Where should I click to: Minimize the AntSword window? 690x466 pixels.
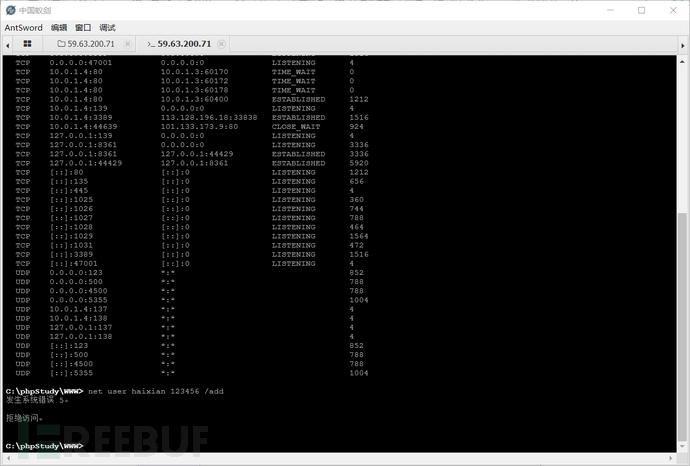[610, 10]
